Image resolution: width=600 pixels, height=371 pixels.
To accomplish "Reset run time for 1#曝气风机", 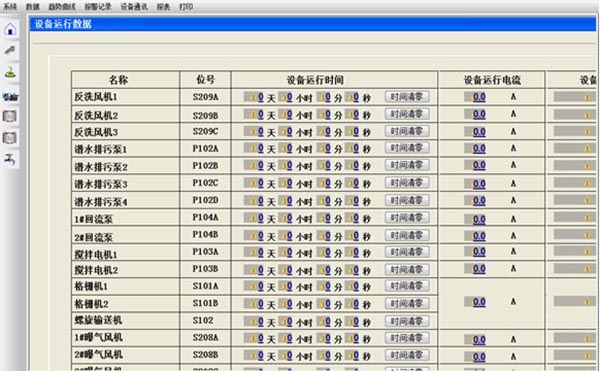I will [x=407, y=338].
